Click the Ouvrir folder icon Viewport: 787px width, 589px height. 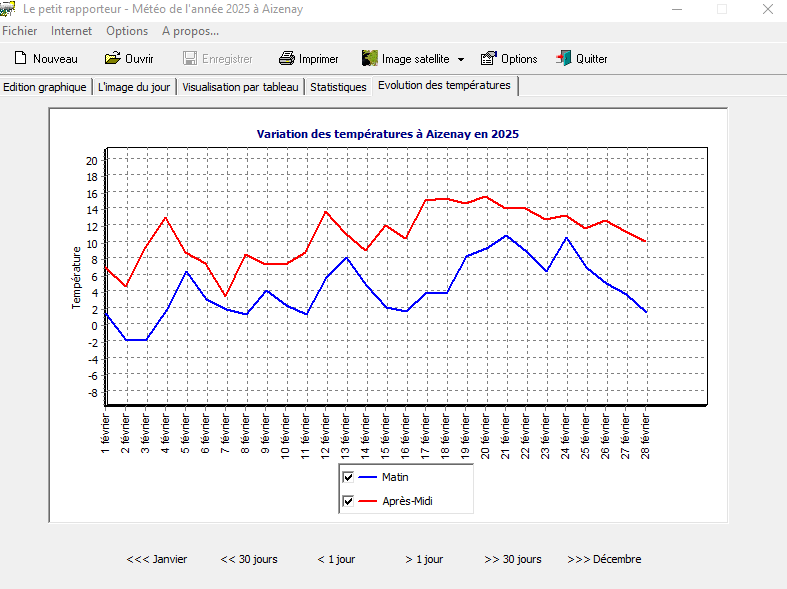[113, 59]
